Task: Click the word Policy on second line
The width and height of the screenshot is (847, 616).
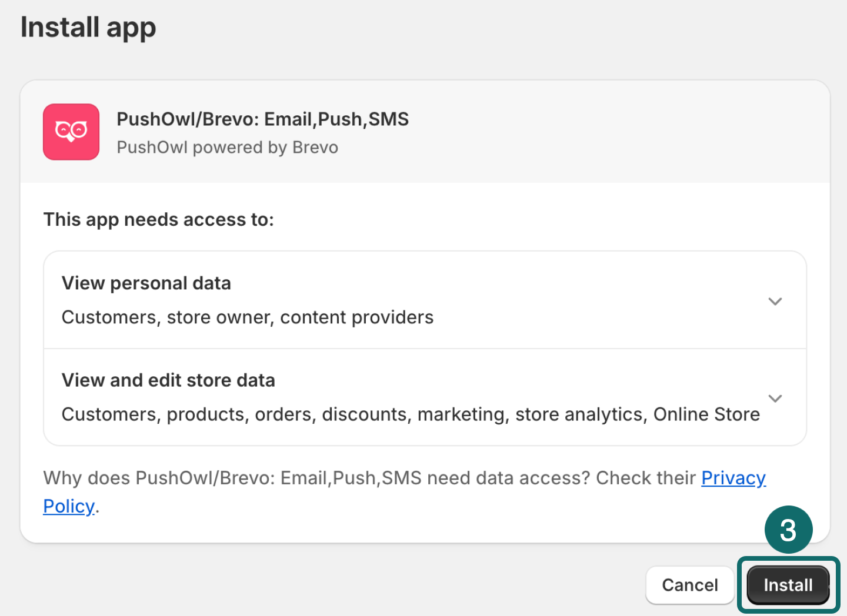Action: (69, 506)
